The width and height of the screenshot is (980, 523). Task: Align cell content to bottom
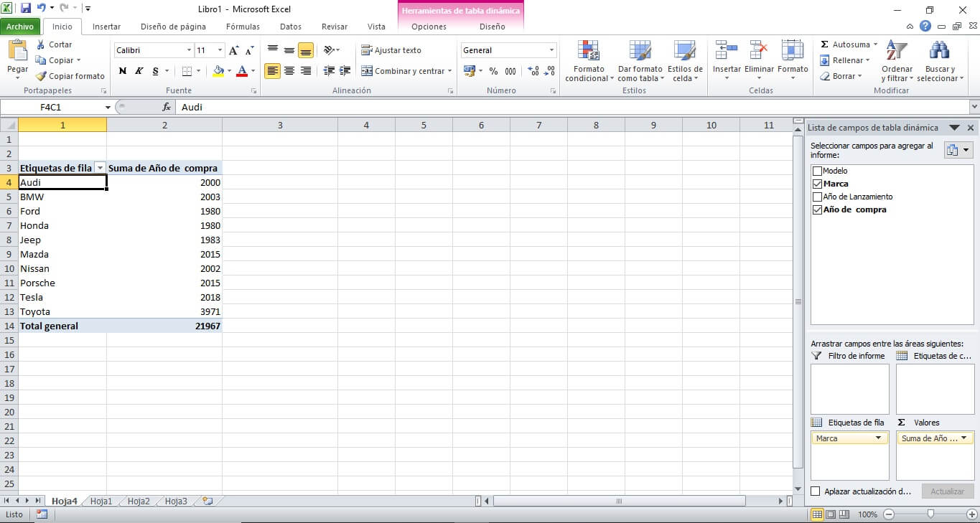pyautogui.click(x=306, y=50)
